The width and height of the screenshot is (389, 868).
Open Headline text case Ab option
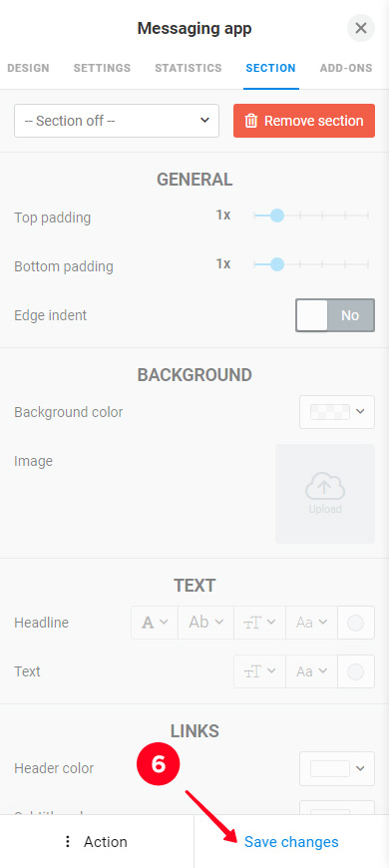[205, 623]
